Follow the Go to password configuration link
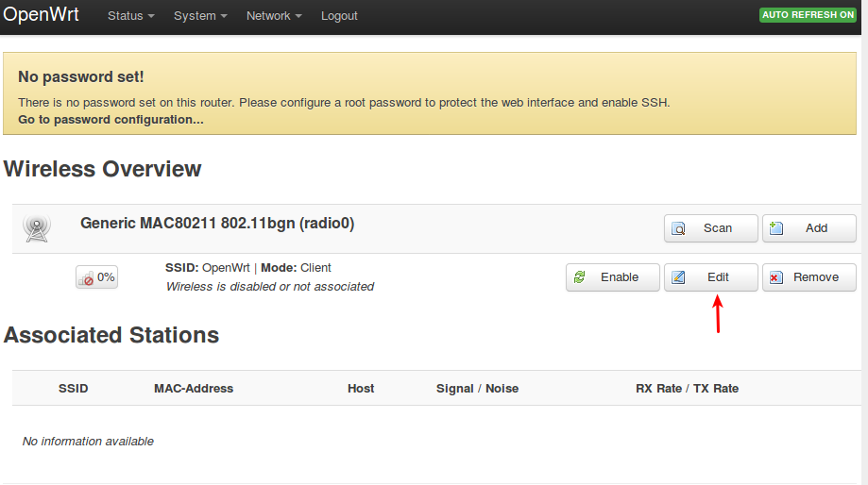The width and height of the screenshot is (868, 485). [111, 120]
